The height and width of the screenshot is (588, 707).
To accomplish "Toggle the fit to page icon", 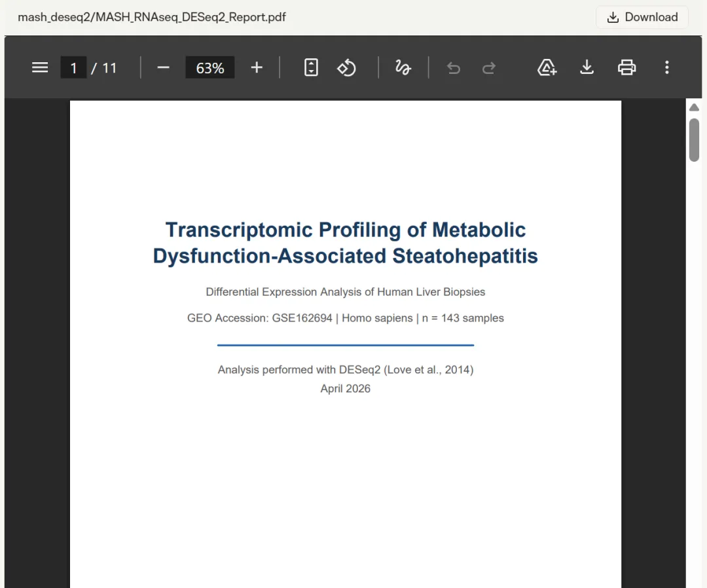I will 311,67.
